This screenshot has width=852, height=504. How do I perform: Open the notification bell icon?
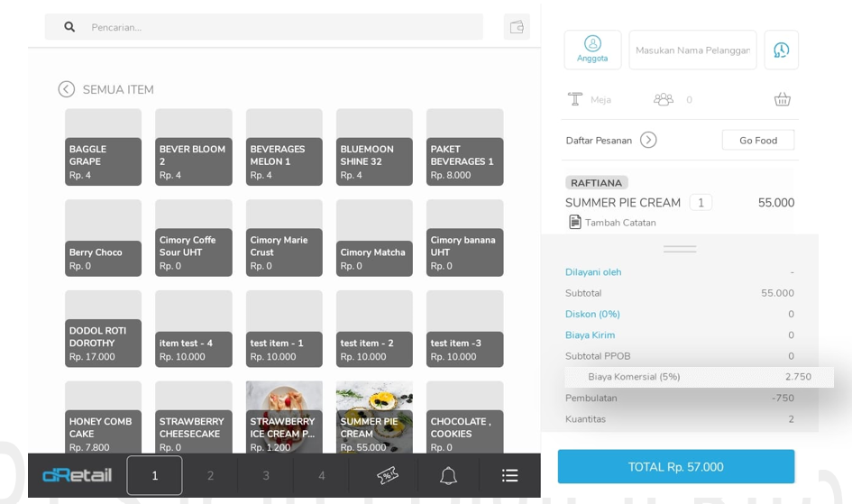[x=448, y=475]
